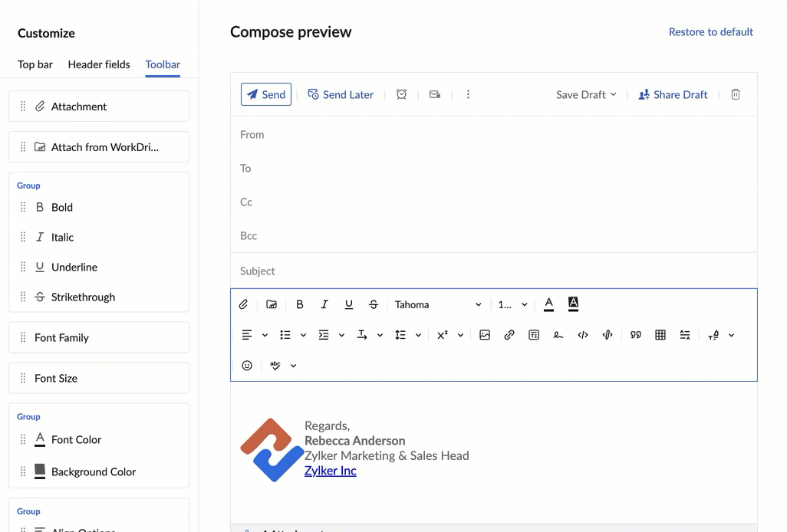The image size is (787, 532).
Task: Click the Subject input field
Action: [494, 271]
